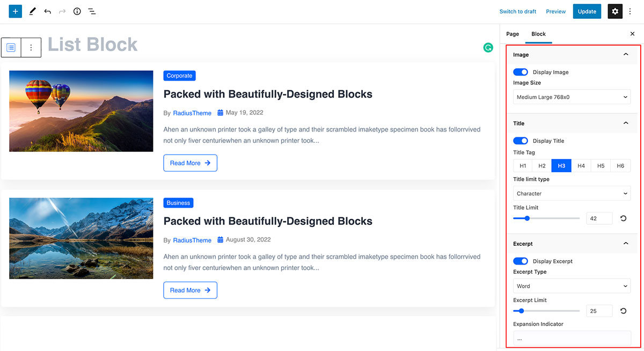This screenshot has height=351, width=644.
Task: Click the Excerpt Limit slider
Action: (x=546, y=311)
